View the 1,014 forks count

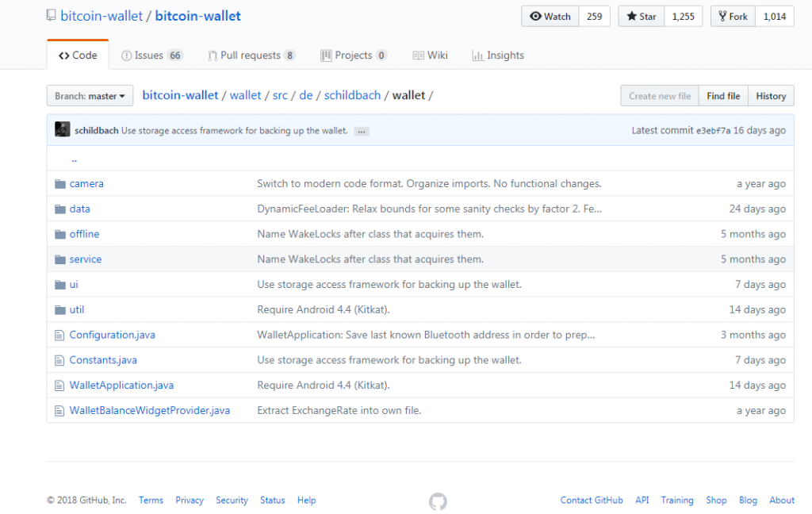point(775,17)
